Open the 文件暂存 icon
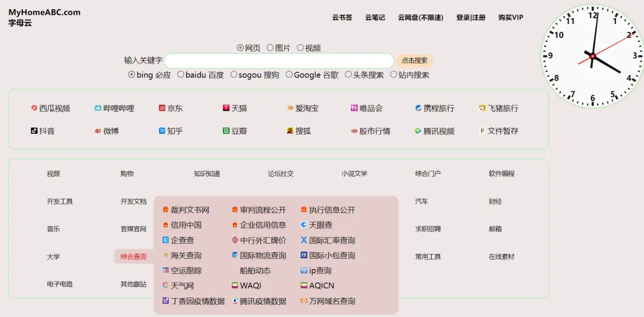The width and height of the screenshot is (644, 317). (482, 131)
